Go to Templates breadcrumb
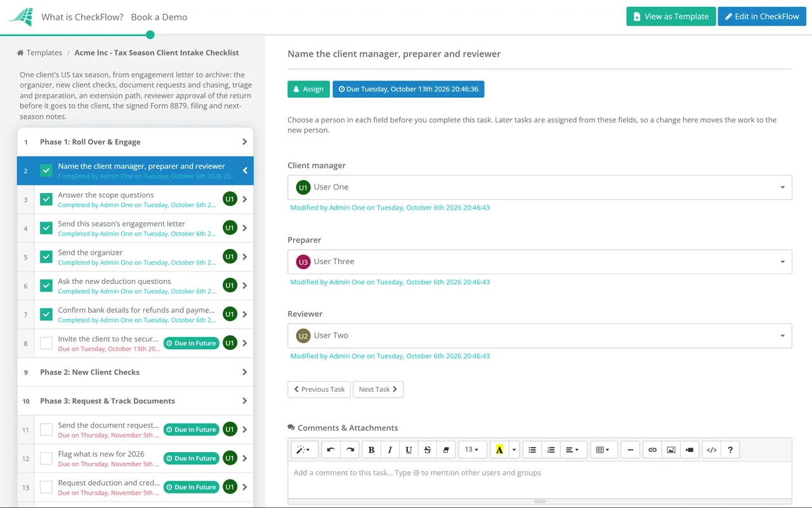 tap(44, 53)
